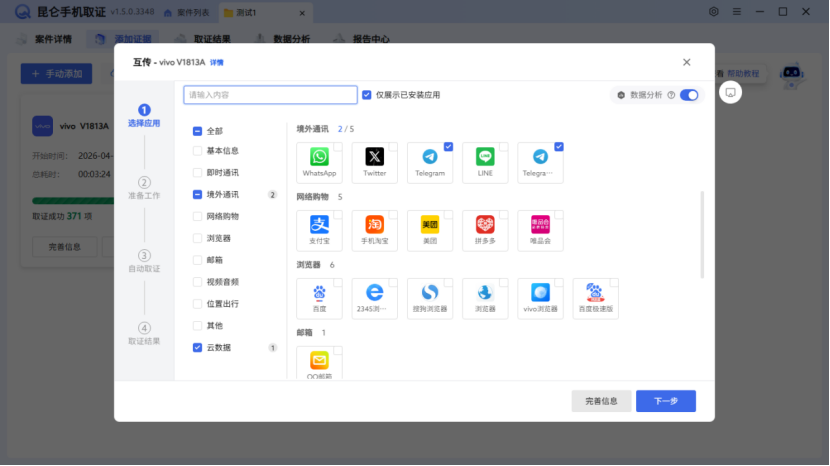This screenshot has width=830, height=466.
Task: Select the 支付宝 app tile
Action: [x=319, y=230]
